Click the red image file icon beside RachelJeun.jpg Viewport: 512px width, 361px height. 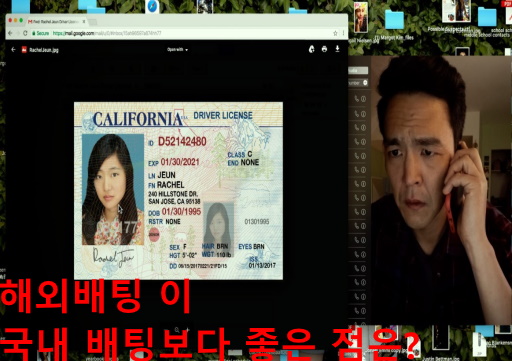coord(24,50)
